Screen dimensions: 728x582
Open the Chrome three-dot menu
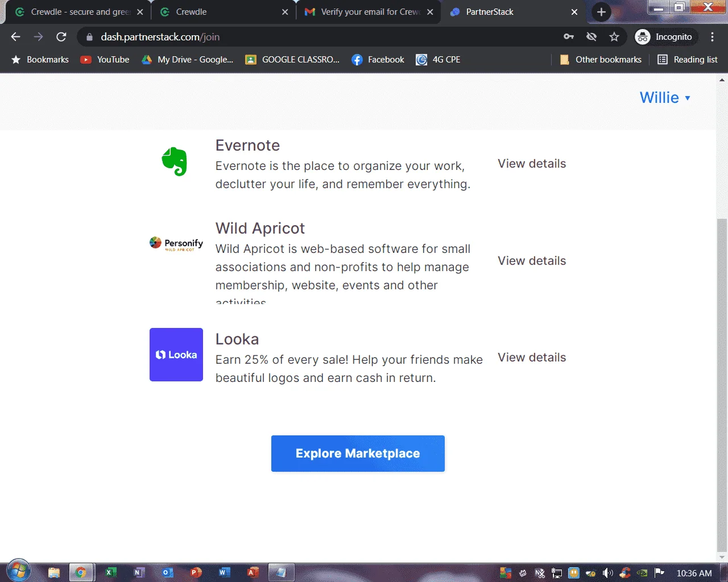tap(712, 37)
